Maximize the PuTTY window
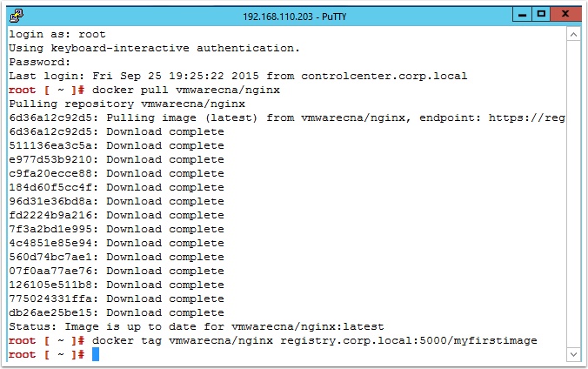588x369 pixels. 541,15
